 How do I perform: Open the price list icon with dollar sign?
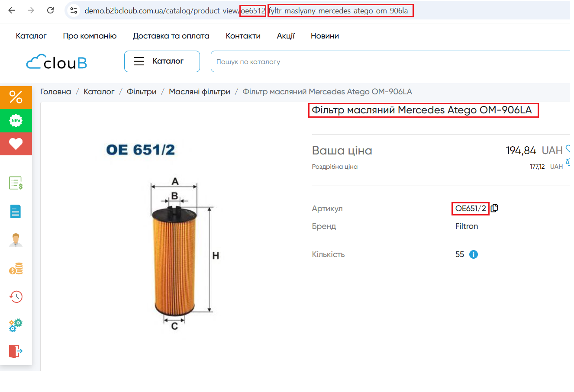coord(16,183)
